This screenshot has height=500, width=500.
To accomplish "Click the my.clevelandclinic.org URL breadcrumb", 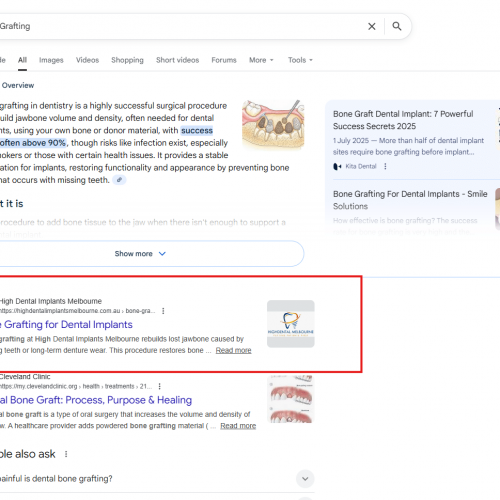I will [76, 386].
